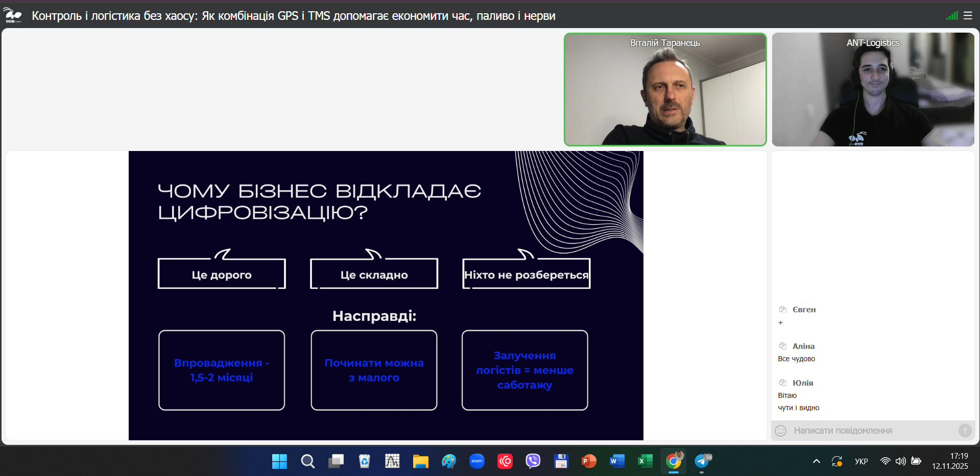Select Віталій Таранець's video tile
The width and height of the screenshot is (980, 476).
pyautogui.click(x=665, y=90)
